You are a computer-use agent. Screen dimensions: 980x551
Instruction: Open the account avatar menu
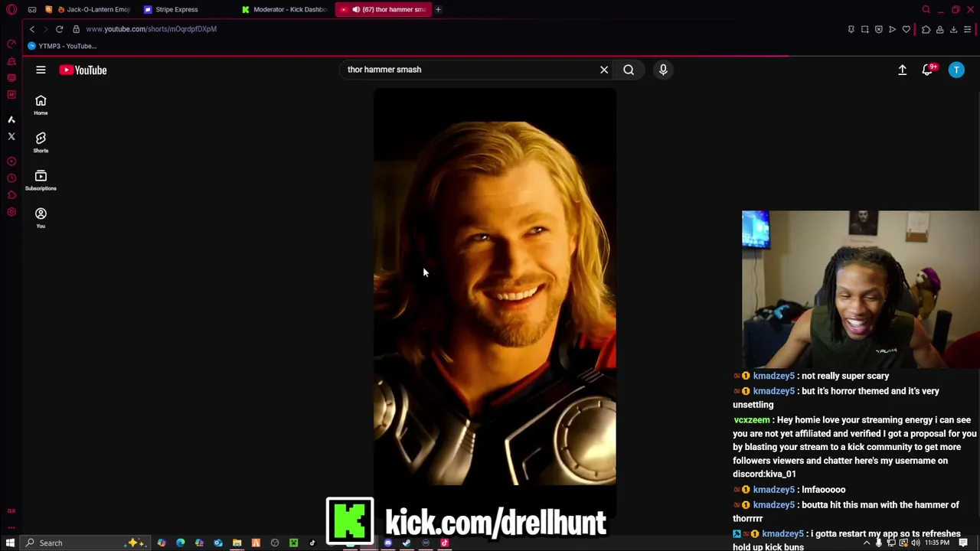click(956, 70)
